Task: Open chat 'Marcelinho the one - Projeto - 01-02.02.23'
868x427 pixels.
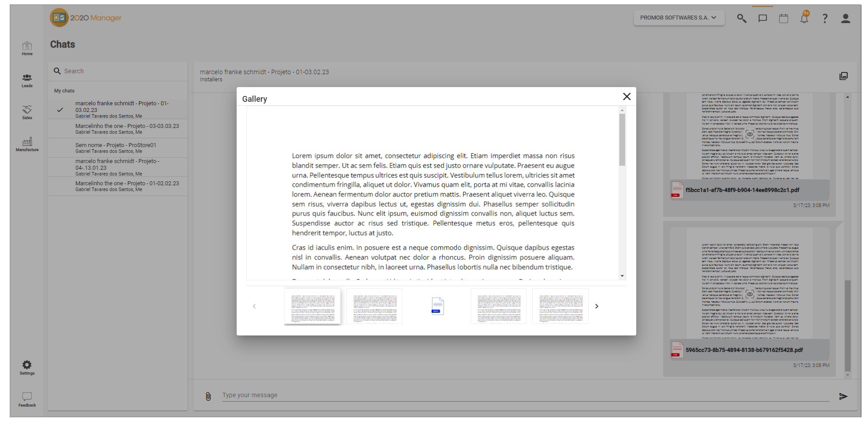Action: point(118,186)
